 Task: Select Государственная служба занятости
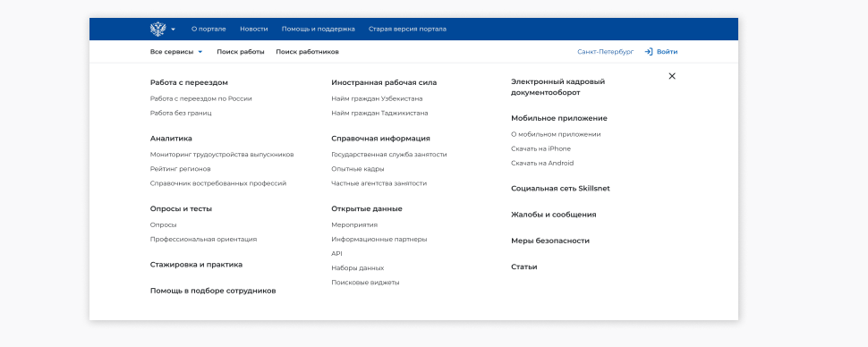click(x=389, y=155)
